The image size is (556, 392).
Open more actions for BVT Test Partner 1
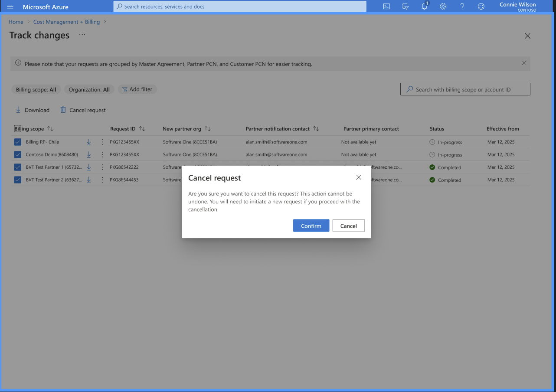point(102,167)
